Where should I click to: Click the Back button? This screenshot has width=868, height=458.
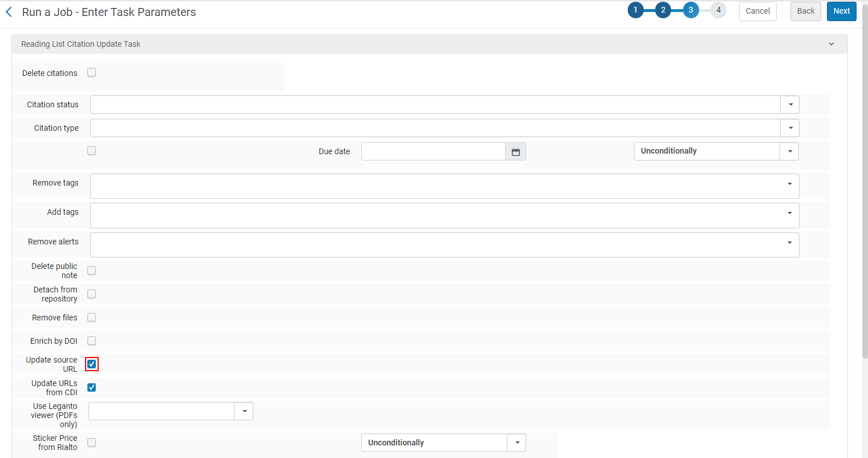click(806, 11)
